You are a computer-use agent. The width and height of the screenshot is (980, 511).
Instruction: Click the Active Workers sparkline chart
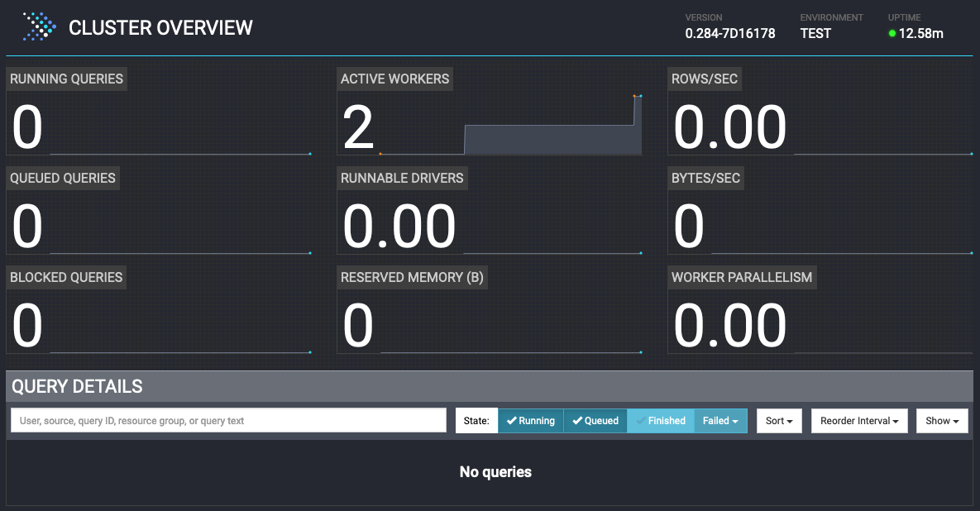click(x=554, y=136)
